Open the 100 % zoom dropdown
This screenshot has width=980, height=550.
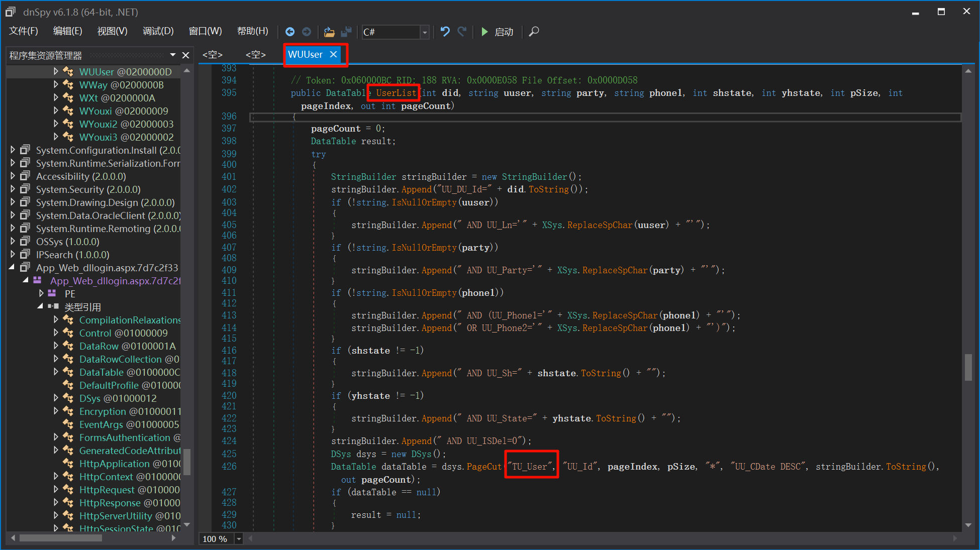[x=239, y=539]
